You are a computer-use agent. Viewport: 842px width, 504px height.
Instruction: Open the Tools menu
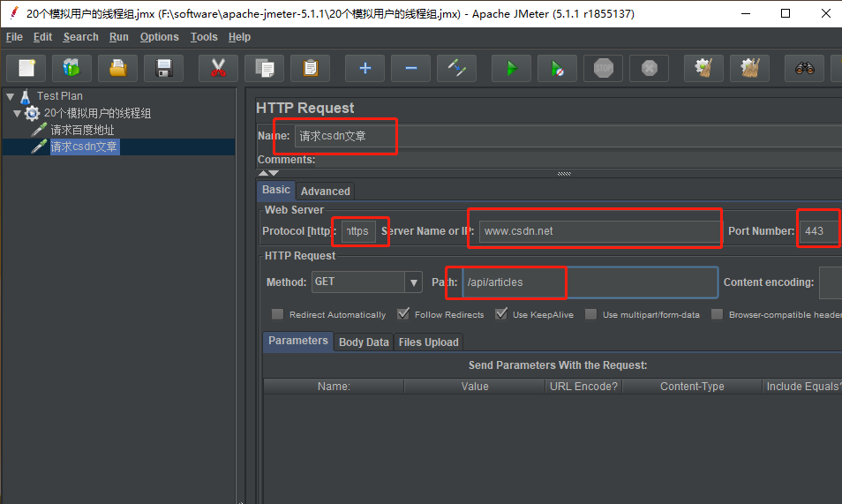coord(204,37)
